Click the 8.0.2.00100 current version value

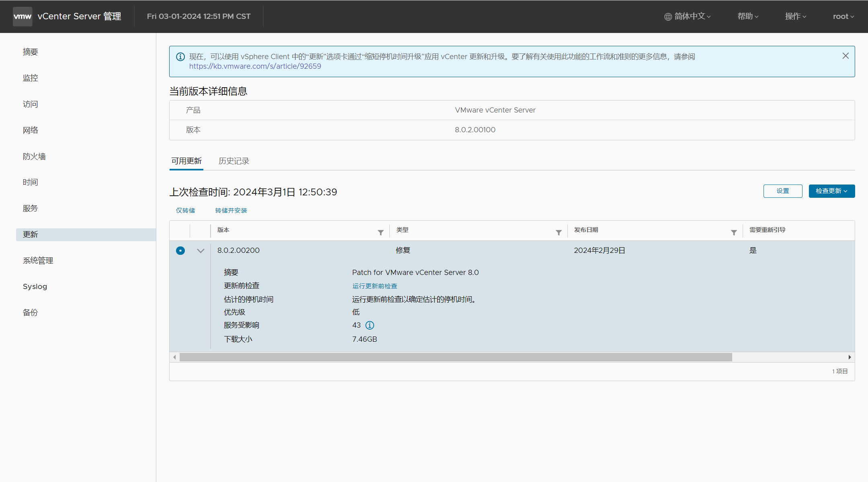pyautogui.click(x=475, y=130)
